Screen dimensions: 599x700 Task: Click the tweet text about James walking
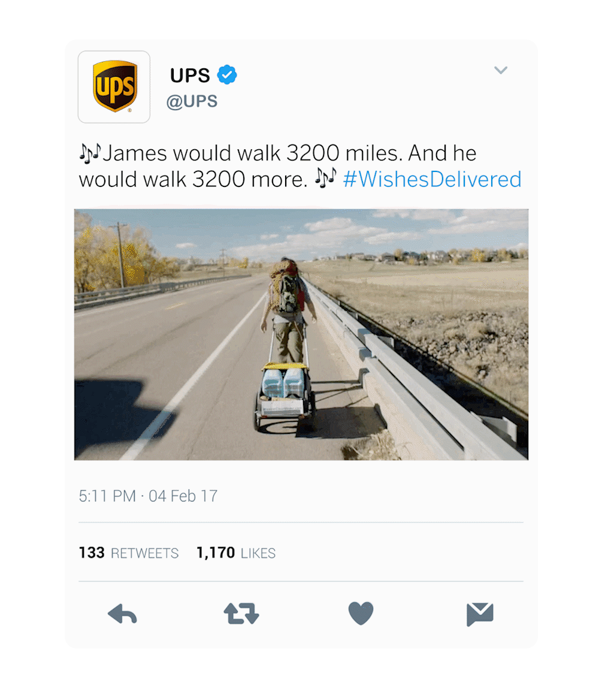click(300, 166)
